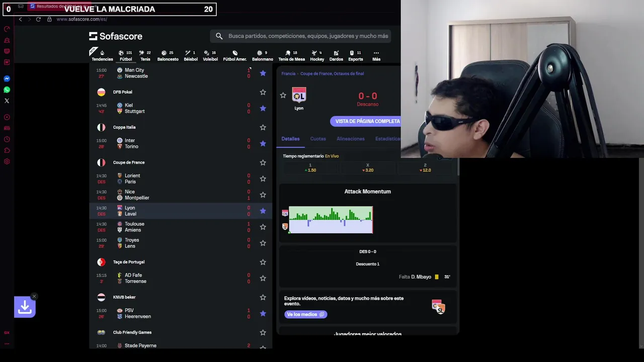
Task: Unfavorite the Kiel vs Stuttgart match
Action: tap(263, 108)
